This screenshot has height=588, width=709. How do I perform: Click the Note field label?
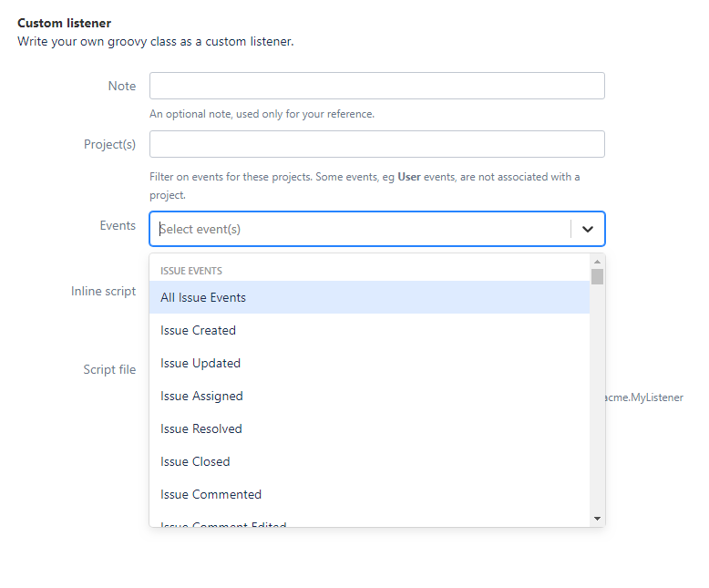[x=121, y=86]
